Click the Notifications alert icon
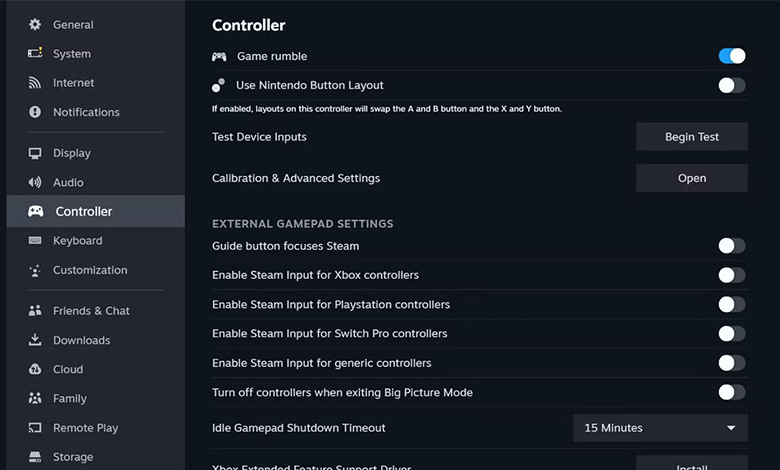The image size is (780, 470). (x=35, y=112)
